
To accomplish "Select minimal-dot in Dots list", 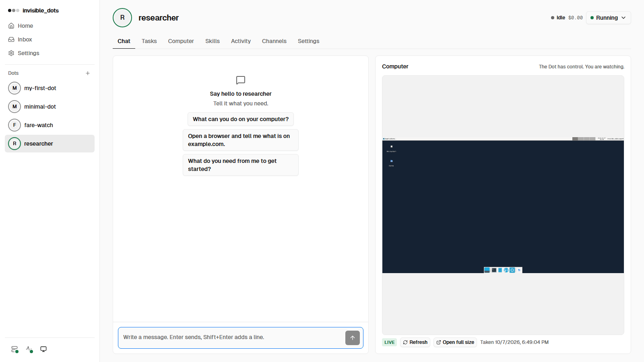I will click(50, 107).
